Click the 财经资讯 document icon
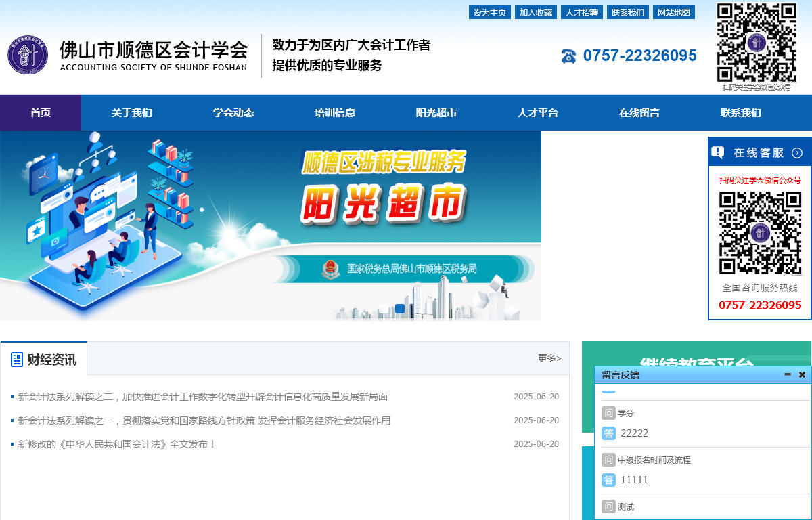Image resolution: width=812 pixels, height=520 pixels. tap(17, 360)
